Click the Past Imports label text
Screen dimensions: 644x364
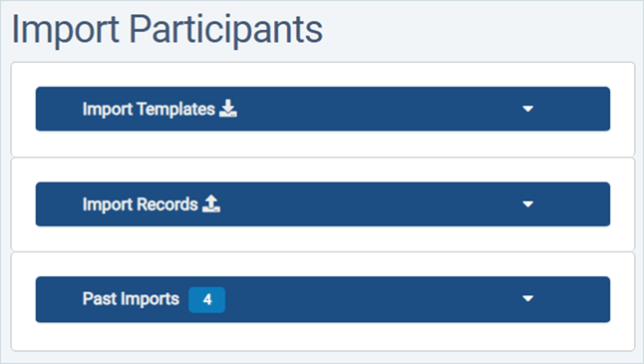(x=131, y=299)
